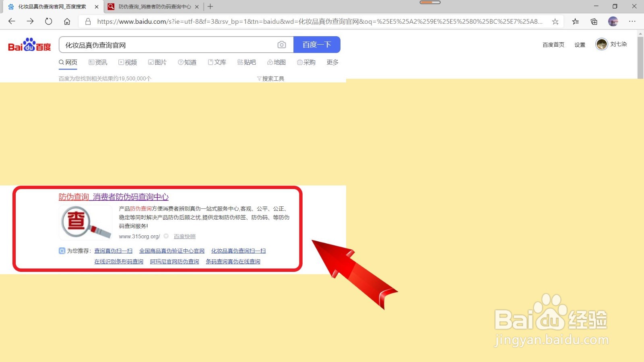
Task: Open result 防伪查询_消费者防伪码查询中心
Action: tap(114, 197)
